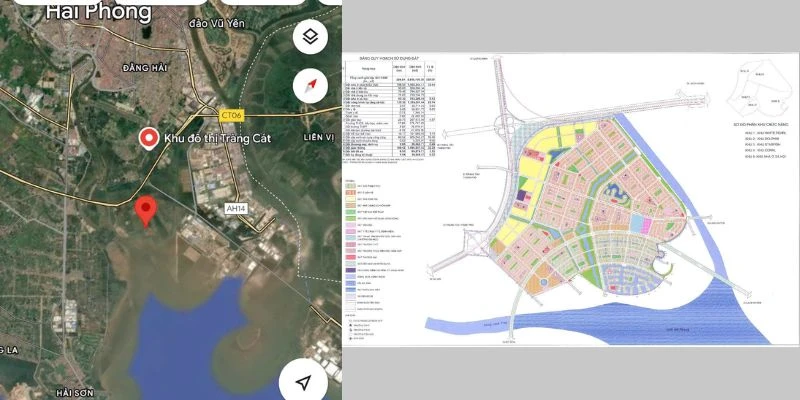The image size is (800, 400).
Task: Click the Hải Phòng city label
Action: pos(98,11)
